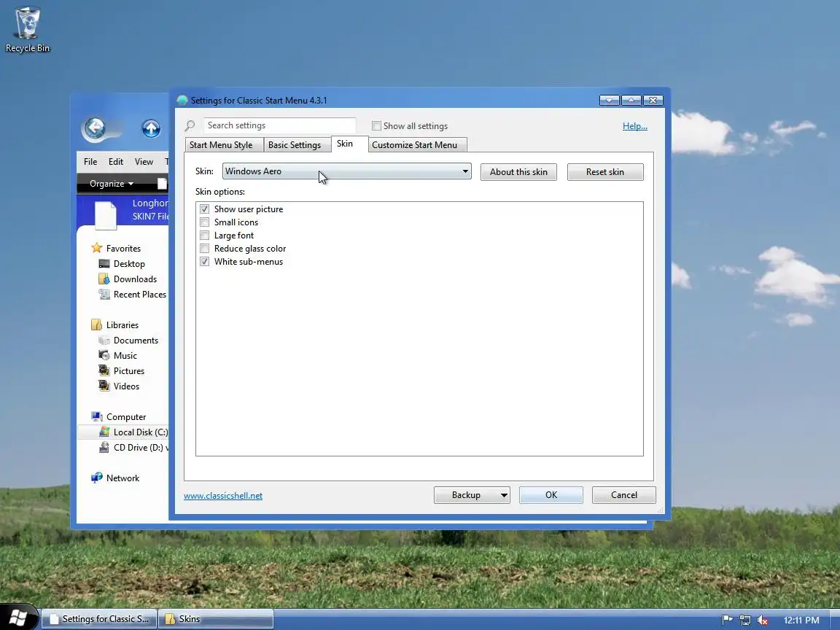Click the Favorites star icon
This screenshot has width=840, height=630.
[96, 248]
